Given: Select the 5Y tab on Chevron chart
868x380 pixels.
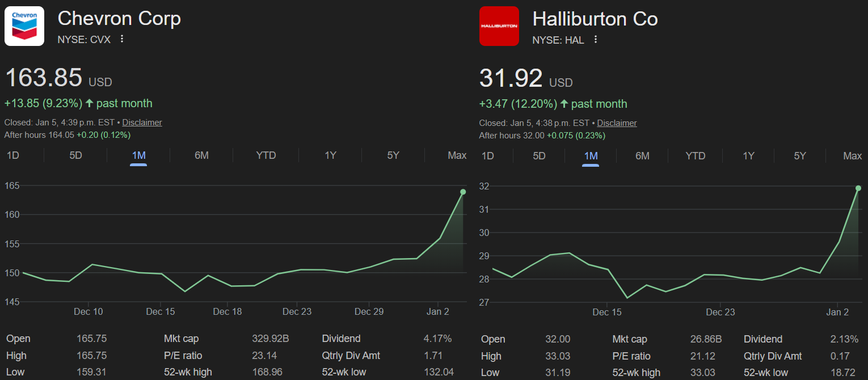Looking at the screenshot, I should pyautogui.click(x=393, y=155).
